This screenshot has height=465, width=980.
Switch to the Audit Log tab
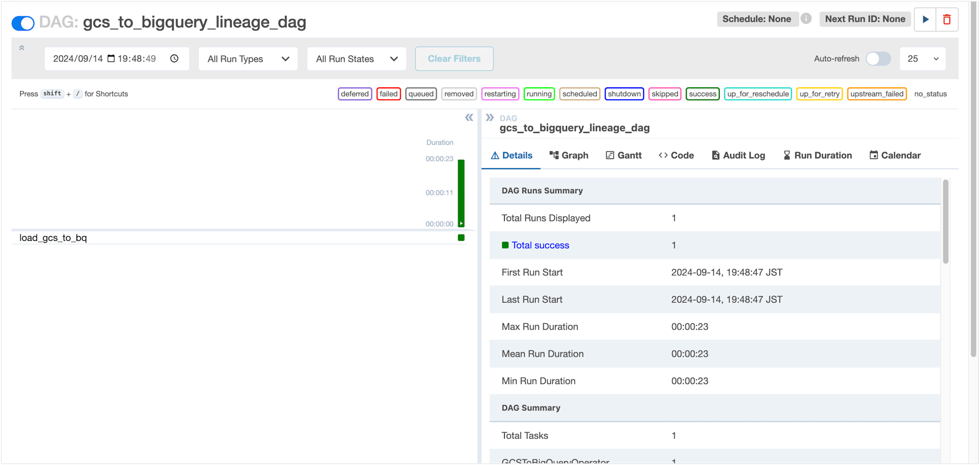[738, 155]
